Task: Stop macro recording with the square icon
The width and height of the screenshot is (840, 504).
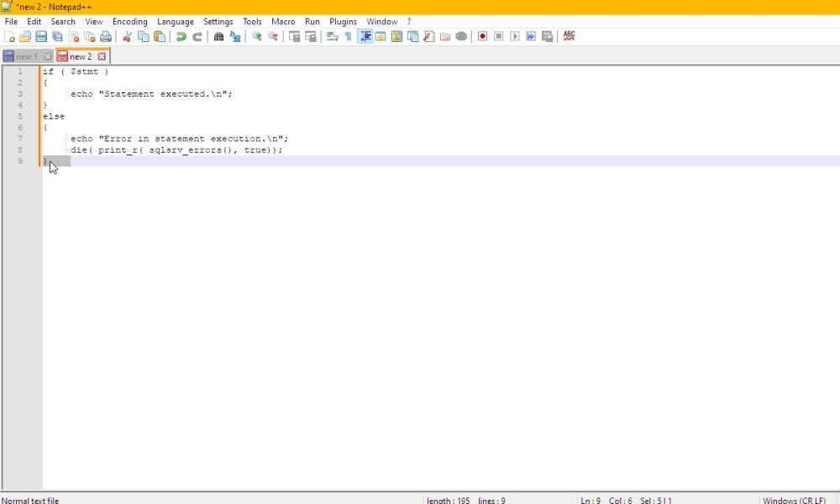Action: [499, 36]
